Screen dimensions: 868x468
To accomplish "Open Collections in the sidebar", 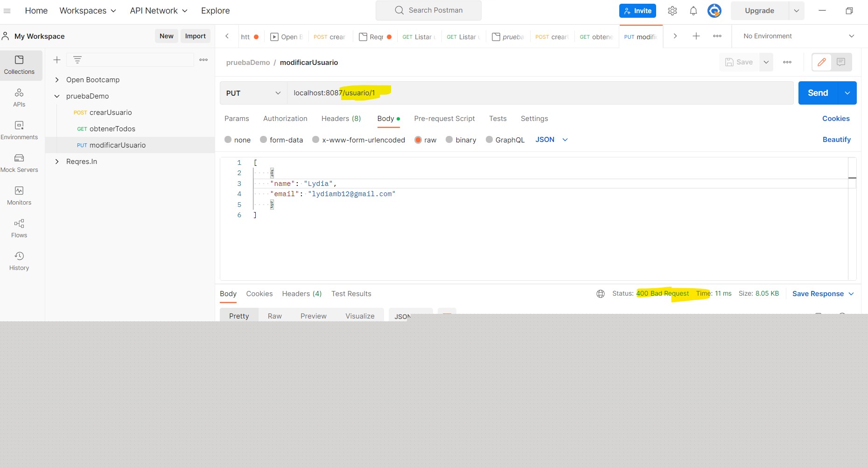I will [19, 65].
